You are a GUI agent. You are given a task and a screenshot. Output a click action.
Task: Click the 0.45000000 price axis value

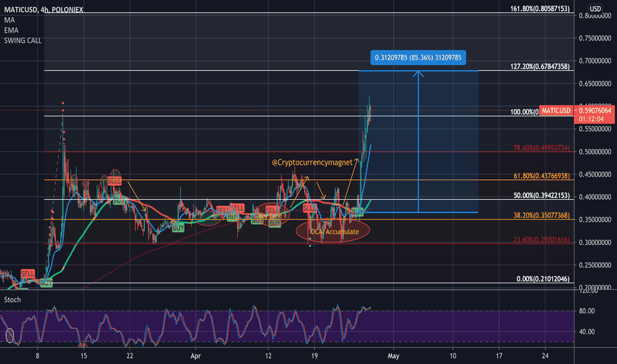(x=595, y=174)
